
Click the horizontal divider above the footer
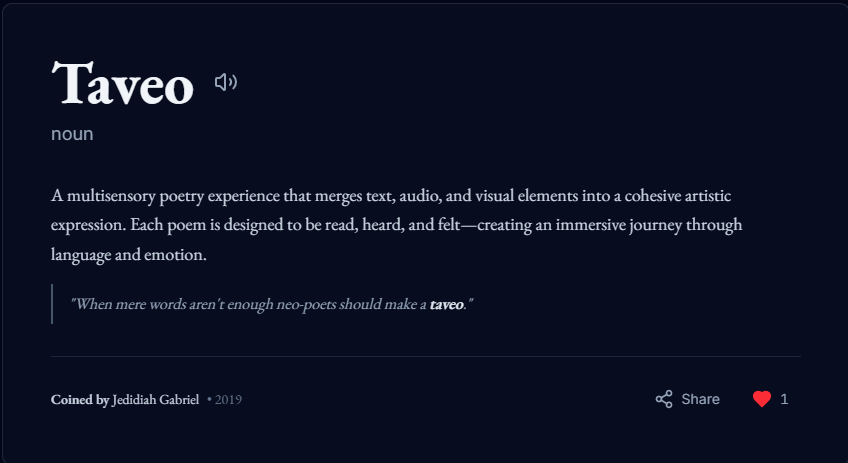(425, 356)
